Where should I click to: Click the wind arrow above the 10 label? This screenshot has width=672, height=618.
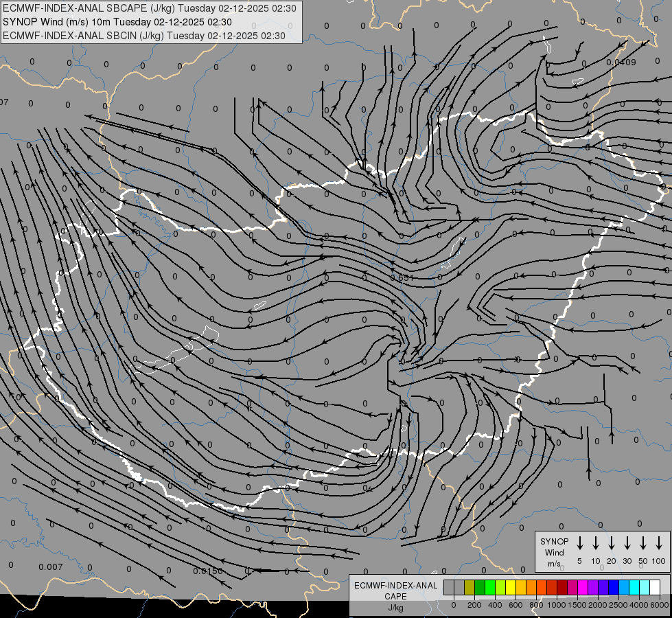(596, 543)
